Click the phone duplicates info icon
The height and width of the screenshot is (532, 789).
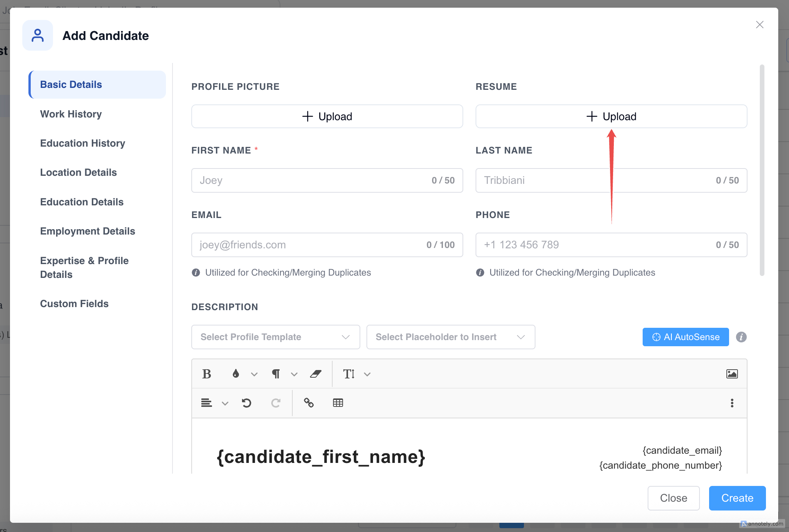pyautogui.click(x=480, y=273)
